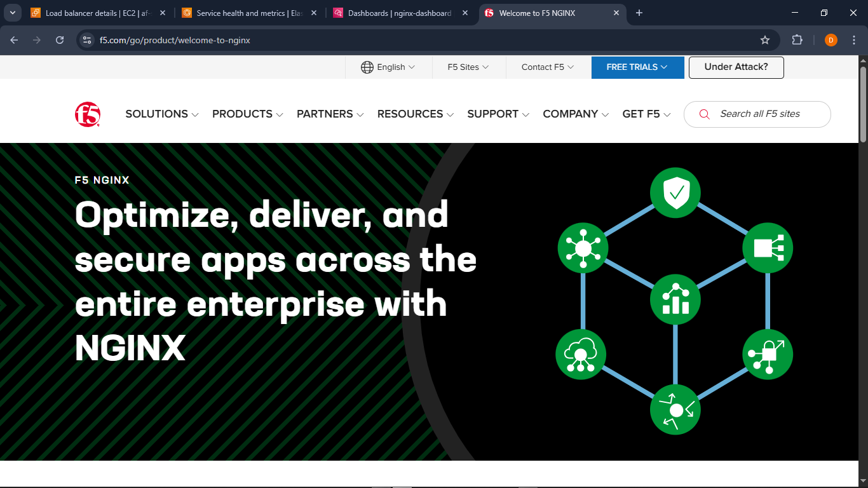Open the FREE TRIALS dropdown
Image resolution: width=868 pixels, height=488 pixels.
[x=637, y=67]
